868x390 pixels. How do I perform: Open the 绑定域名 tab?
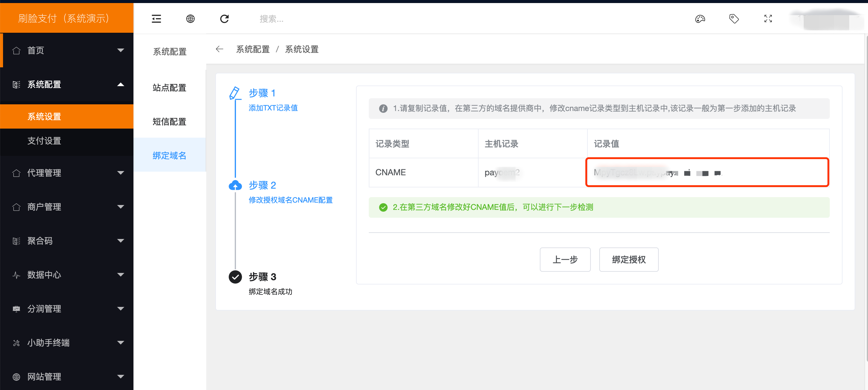tap(170, 155)
